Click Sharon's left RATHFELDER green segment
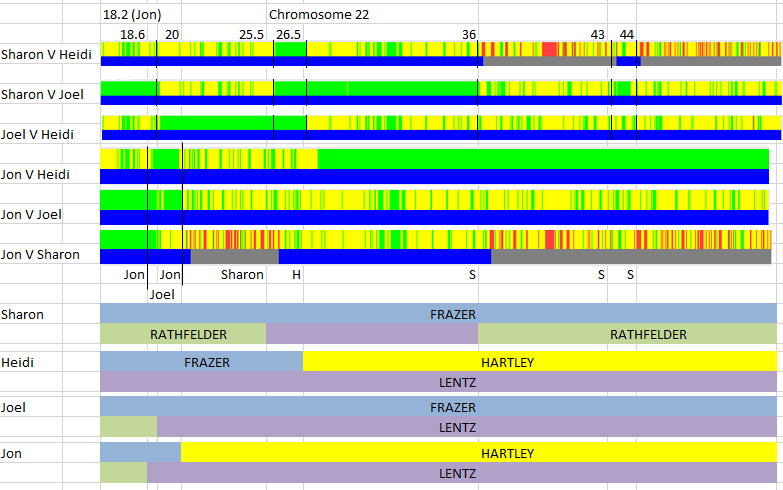This screenshot has width=783, height=490. coord(183,334)
